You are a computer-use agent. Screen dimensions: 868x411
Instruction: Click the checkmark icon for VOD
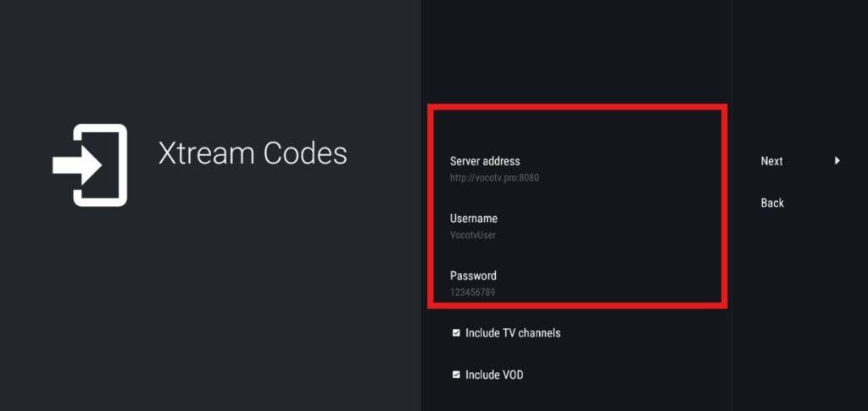[x=456, y=375]
